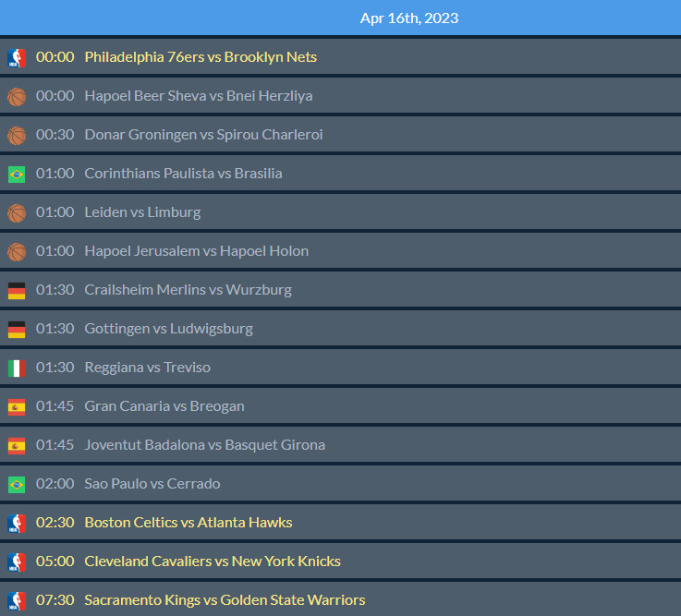The width and height of the screenshot is (681, 616).
Task: Click Germany flag next to Gottingen match
Action: pyautogui.click(x=17, y=330)
